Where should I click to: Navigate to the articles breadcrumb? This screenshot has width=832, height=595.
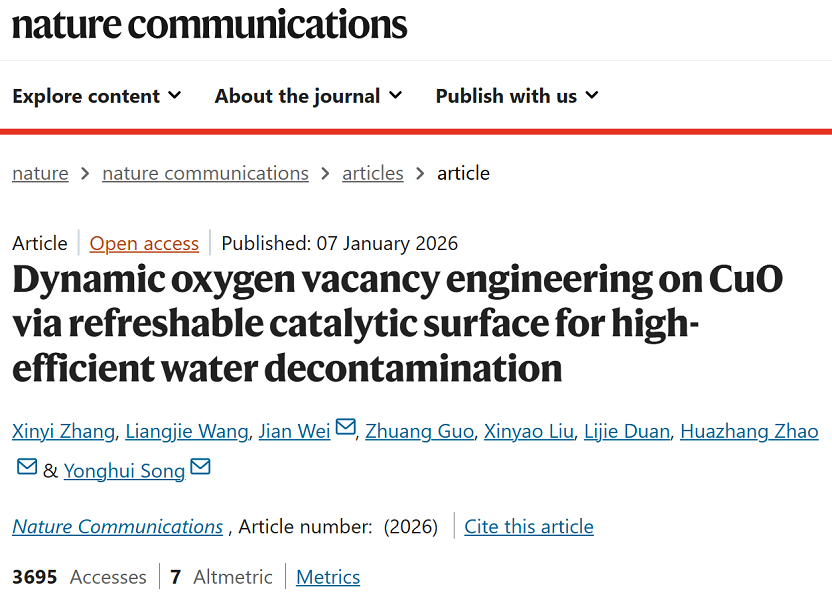pos(373,173)
